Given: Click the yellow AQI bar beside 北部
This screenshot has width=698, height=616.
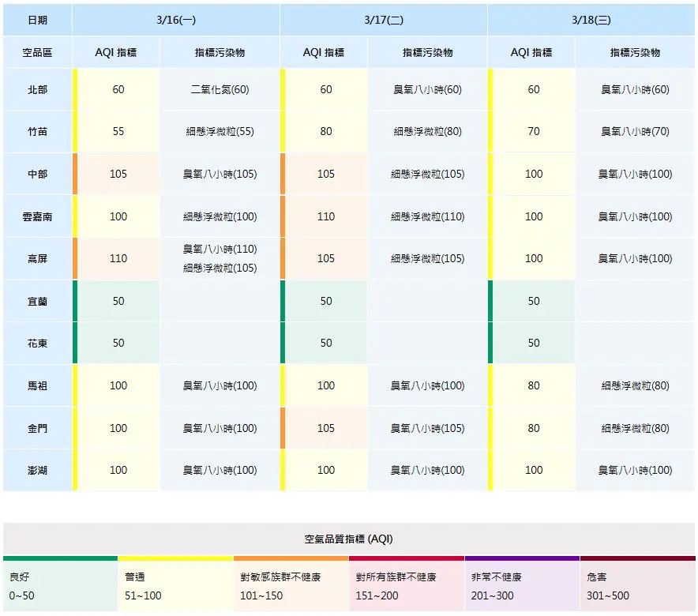Looking at the screenshot, I should click(75, 89).
